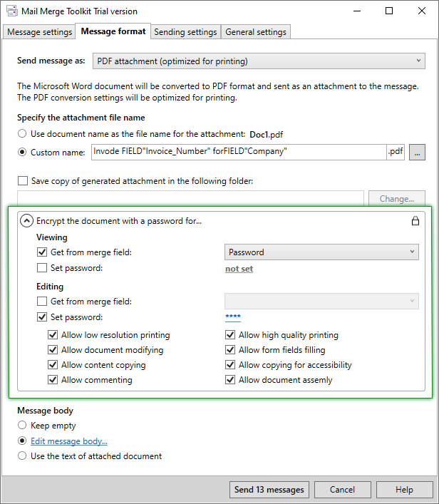
Task: Click the Doc1.pdf file name text
Action: click(266, 134)
